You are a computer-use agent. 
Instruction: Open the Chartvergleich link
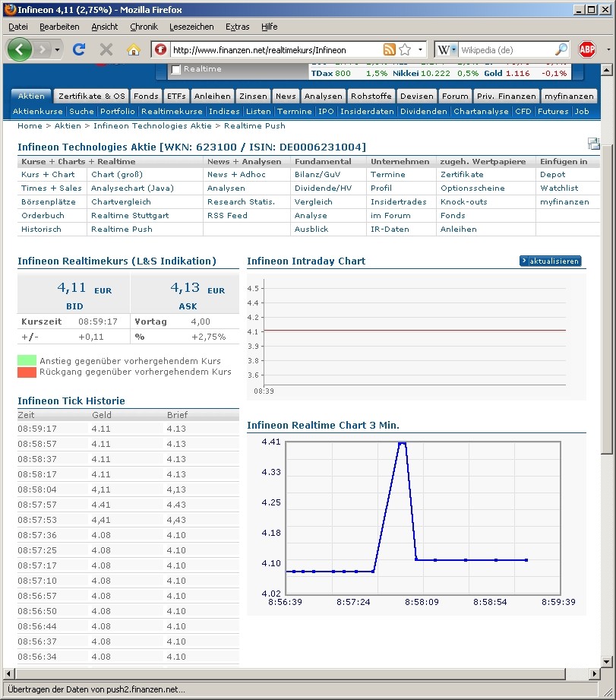121,201
